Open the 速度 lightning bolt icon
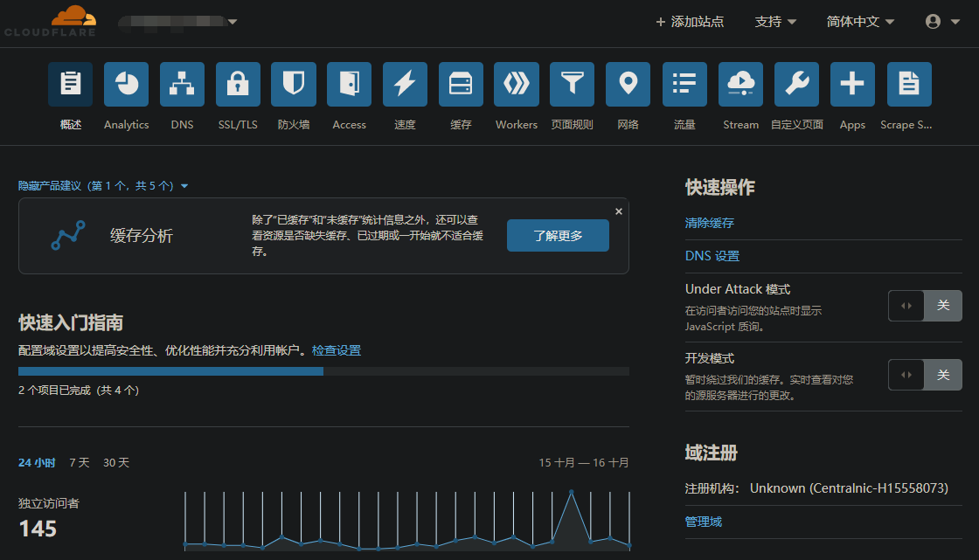The width and height of the screenshot is (979, 560). pos(405,84)
